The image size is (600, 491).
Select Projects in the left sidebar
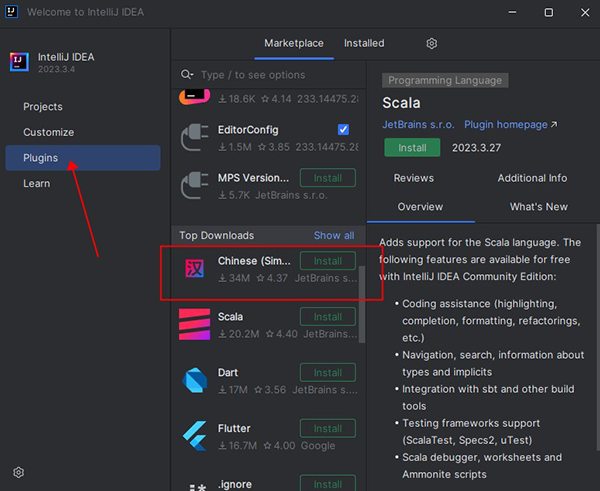click(43, 107)
